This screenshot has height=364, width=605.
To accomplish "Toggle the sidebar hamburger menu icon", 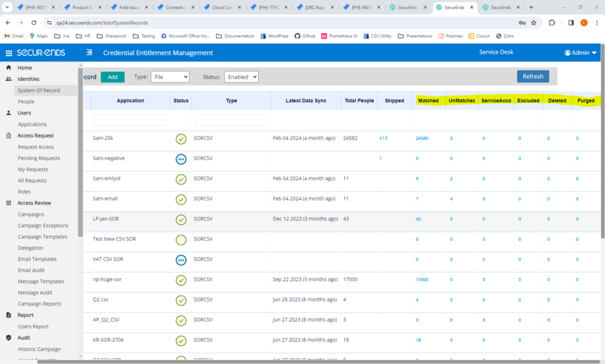I will (x=89, y=53).
